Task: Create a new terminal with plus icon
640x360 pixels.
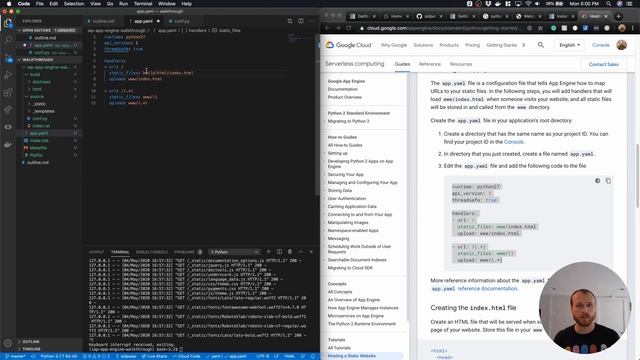Action: 269,252
